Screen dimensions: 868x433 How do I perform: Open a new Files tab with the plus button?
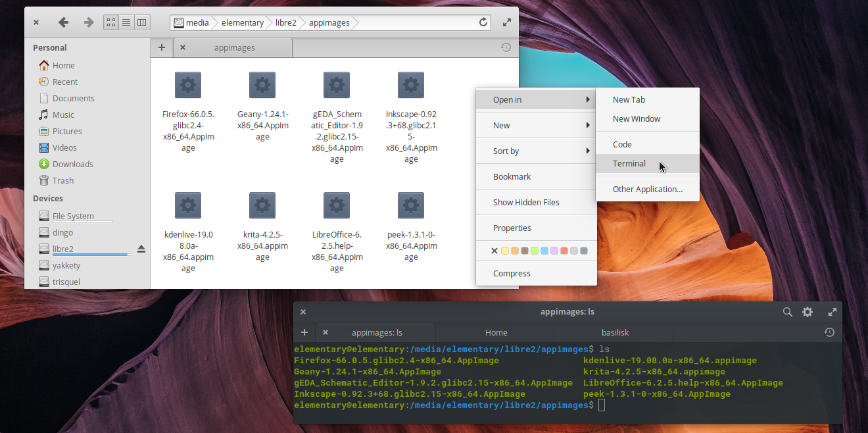pyautogui.click(x=162, y=47)
